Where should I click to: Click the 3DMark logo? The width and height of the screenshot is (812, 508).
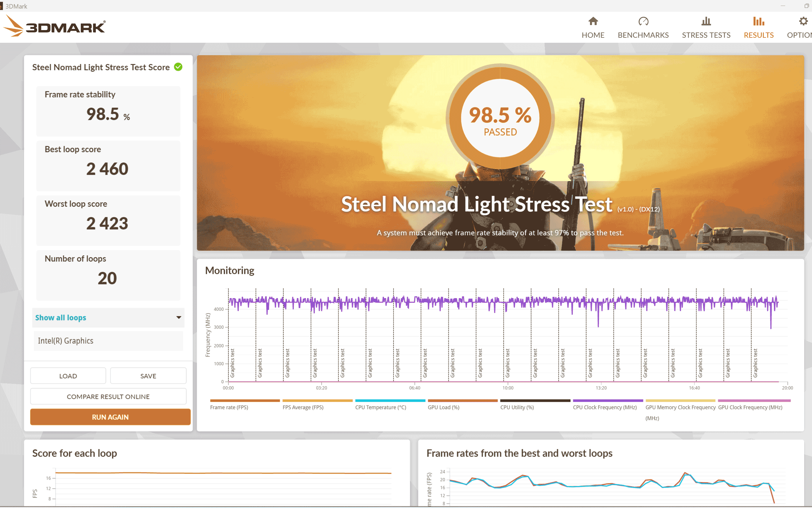coord(55,26)
